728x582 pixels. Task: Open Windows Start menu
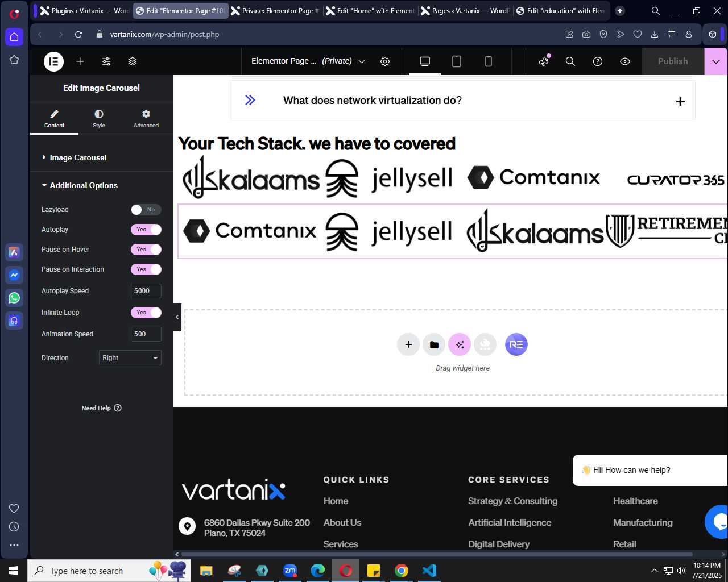[x=14, y=571]
